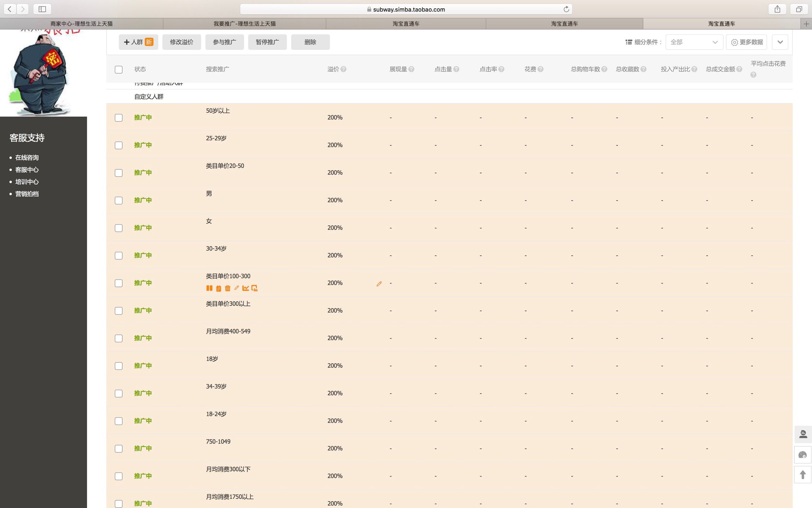
Task: Select the checkbox for 女 row
Action: pyautogui.click(x=118, y=228)
